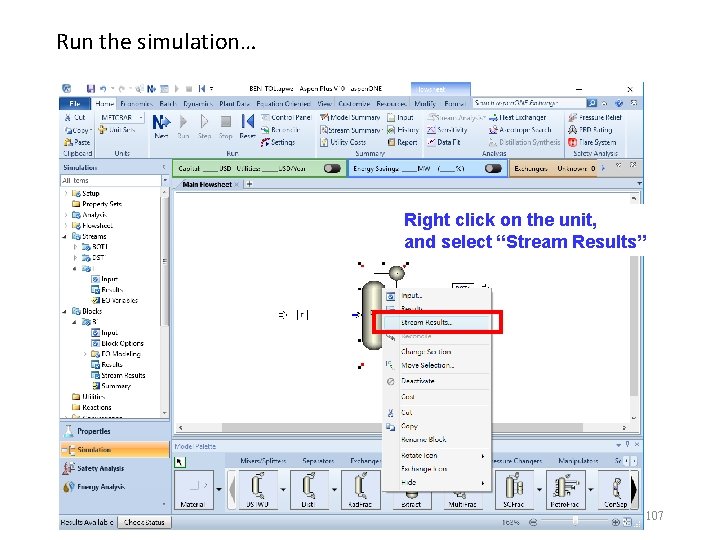Click the flowsheet horizontal scrollbar
This screenshot has width=720, height=540.
(402, 428)
